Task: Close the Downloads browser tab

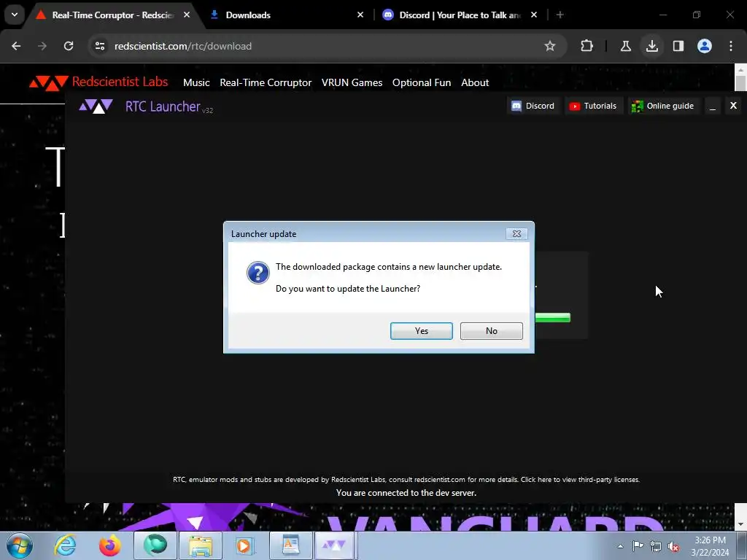Action: [360, 15]
